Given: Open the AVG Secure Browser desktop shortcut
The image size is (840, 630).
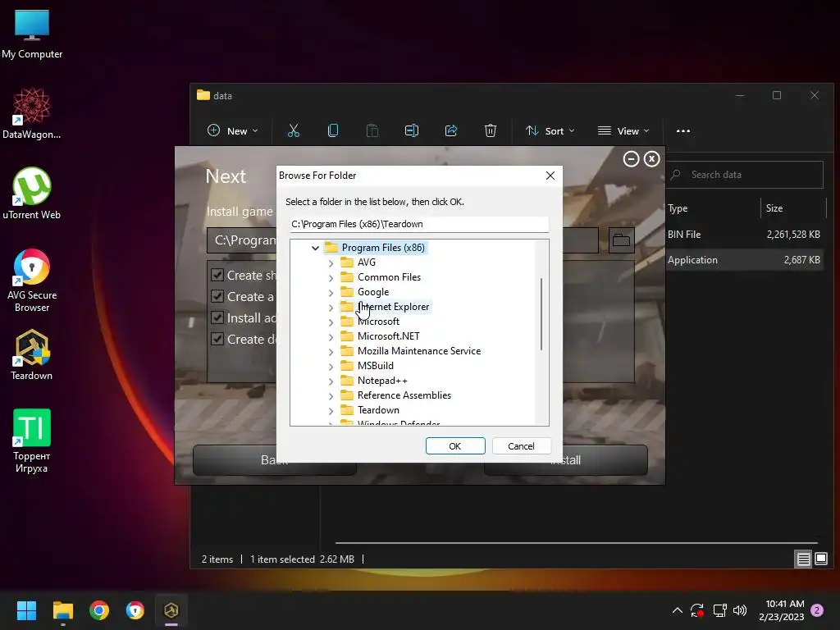Looking at the screenshot, I should (32, 281).
